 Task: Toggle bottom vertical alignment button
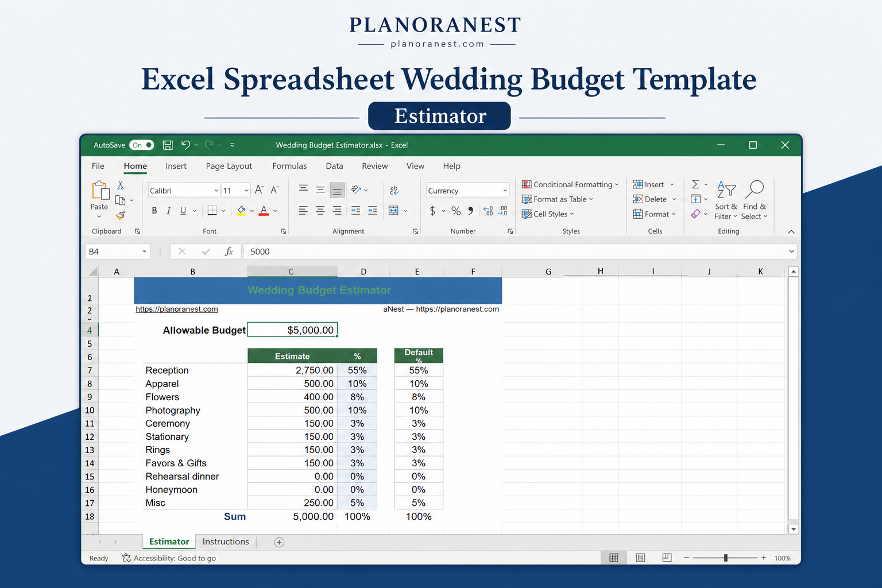pos(338,190)
